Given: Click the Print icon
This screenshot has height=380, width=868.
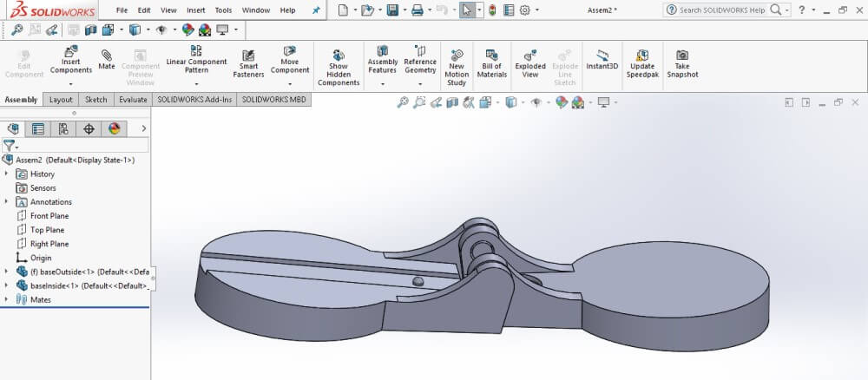Looking at the screenshot, I should (x=418, y=10).
